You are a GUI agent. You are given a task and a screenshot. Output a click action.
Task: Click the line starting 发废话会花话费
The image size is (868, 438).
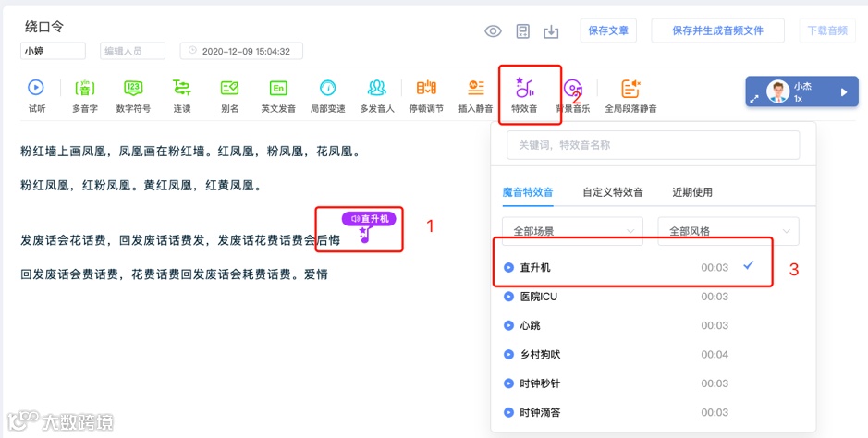point(180,240)
